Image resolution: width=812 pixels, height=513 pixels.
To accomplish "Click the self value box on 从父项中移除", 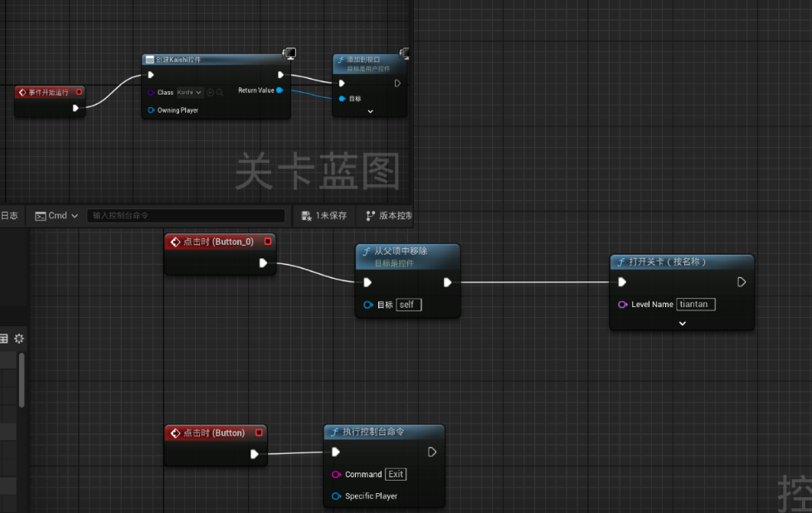I will [409, 305].
